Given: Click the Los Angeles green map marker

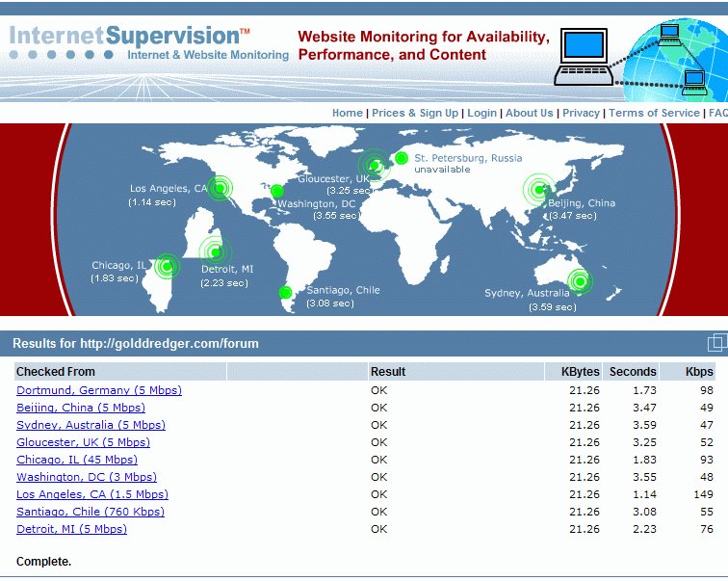Looking at the screenshot, I should [221, 189].
